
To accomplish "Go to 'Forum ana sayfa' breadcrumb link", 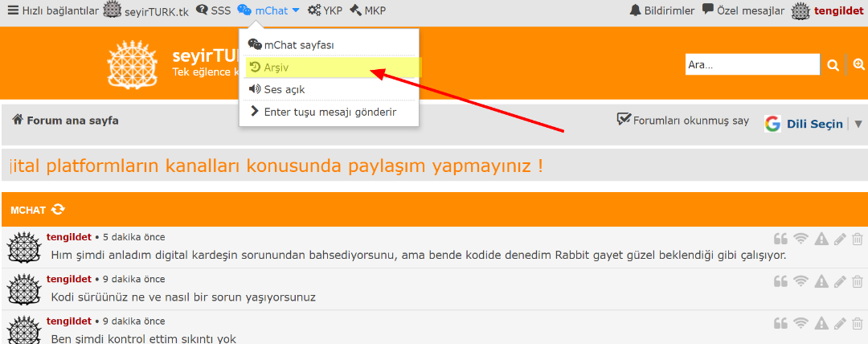I will (x=65, y=121).
